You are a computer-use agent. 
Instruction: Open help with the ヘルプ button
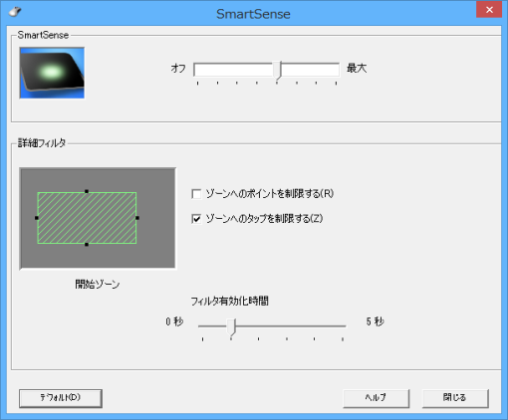click(376, 398)
